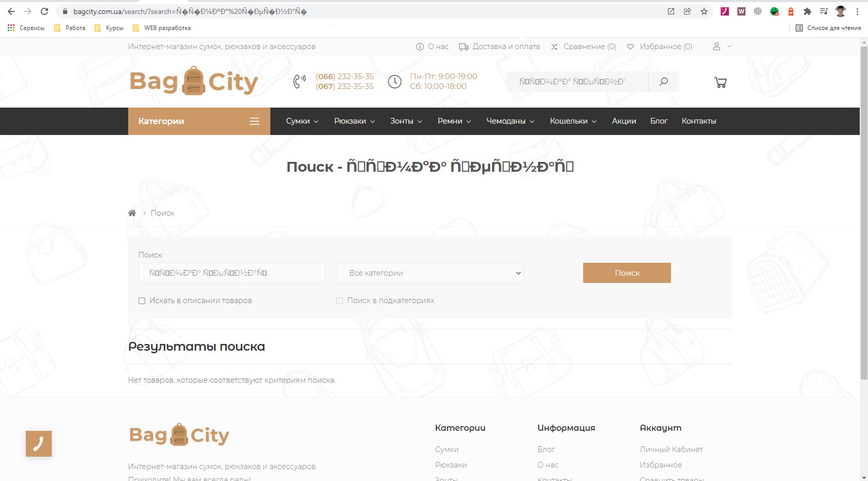Go to the Контакты menu item
Image resolution: width=868 pixels, height=481 pixels.
pos(699,121)
